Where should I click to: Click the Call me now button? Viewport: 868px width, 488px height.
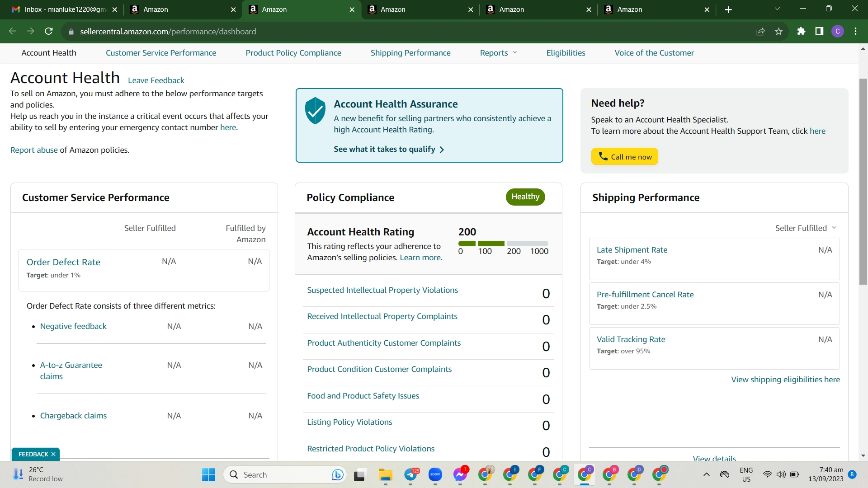tap(625, 156)
